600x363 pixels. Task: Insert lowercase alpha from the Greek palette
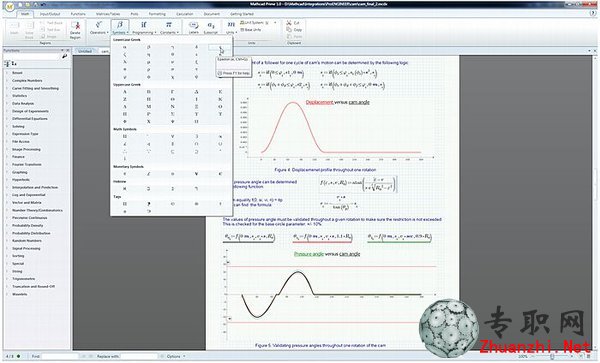click(x=125, y=47)
